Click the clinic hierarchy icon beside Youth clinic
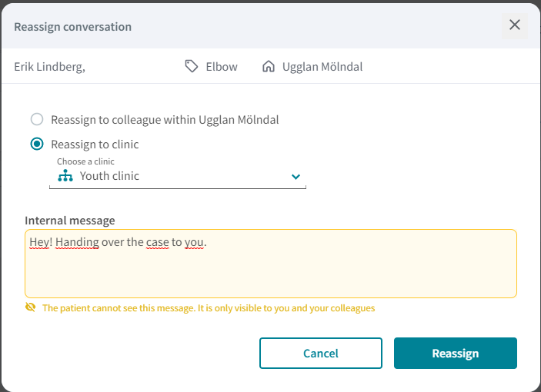This screenshot has width=541, height=392. tap(65, 176)
